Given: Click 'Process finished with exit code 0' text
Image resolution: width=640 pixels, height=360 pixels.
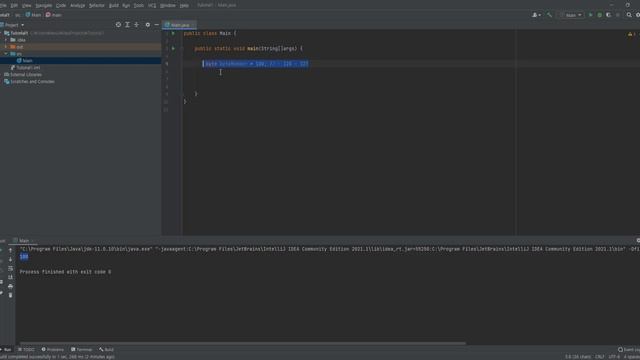Looking at the screenshot, I should pos(65,272).
